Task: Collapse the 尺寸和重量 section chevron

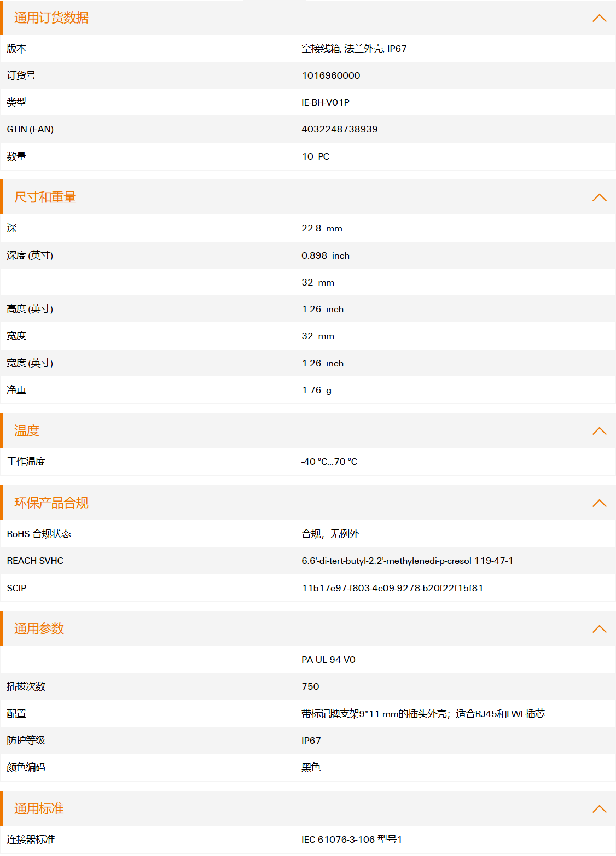Action: tap(600, 197)
